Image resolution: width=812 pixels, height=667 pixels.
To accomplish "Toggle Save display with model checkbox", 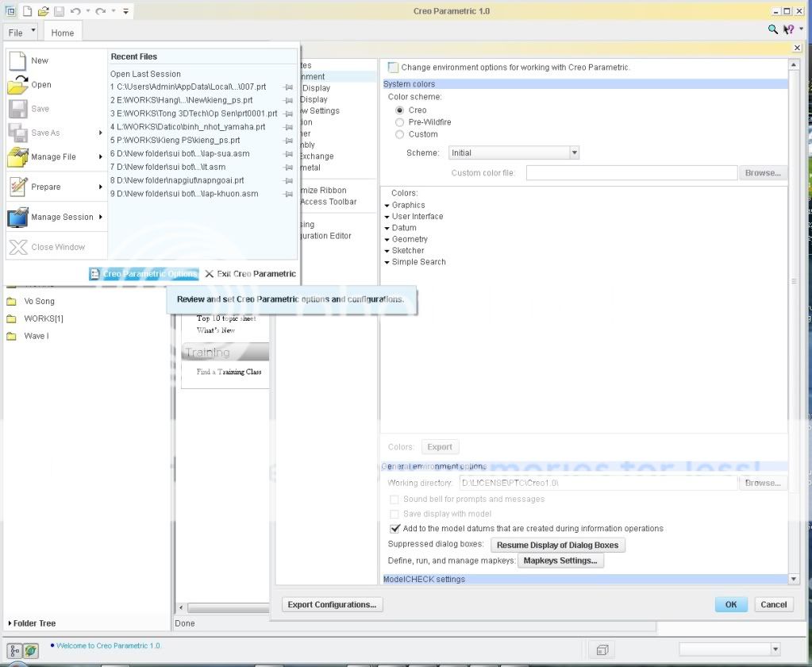I will point(394,515).
